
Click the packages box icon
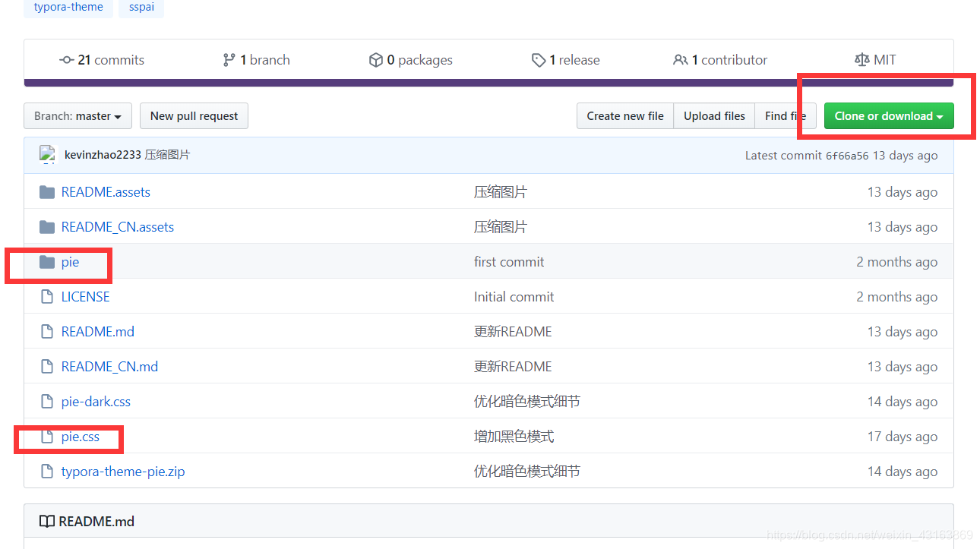375,60
